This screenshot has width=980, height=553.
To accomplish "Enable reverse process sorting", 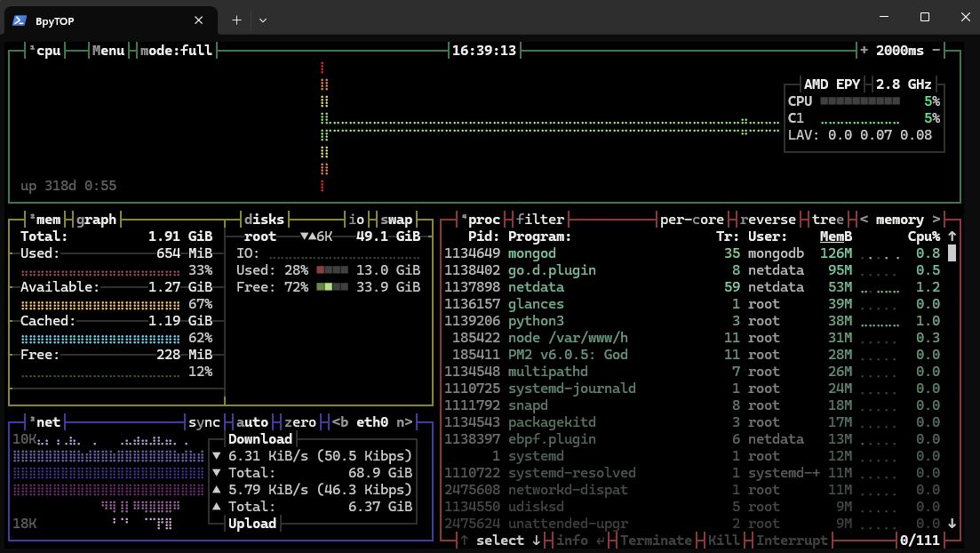I will (768, 219).
